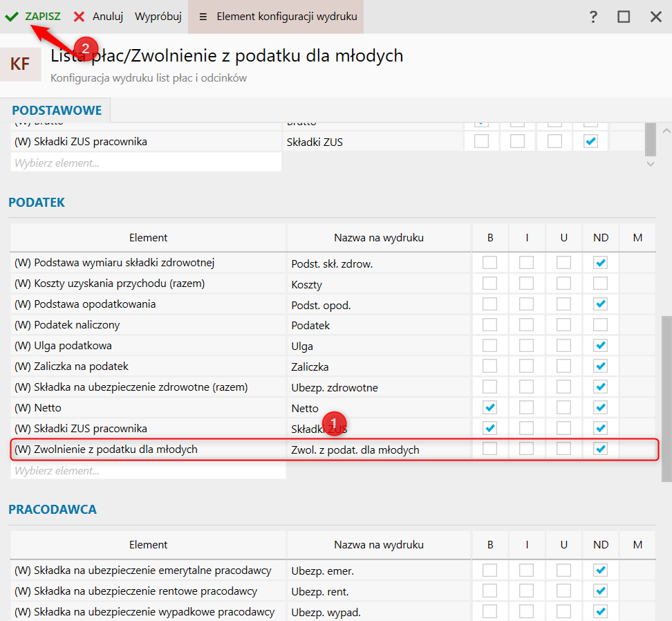Click PRACODAWCA table B column header

(490, 544)
